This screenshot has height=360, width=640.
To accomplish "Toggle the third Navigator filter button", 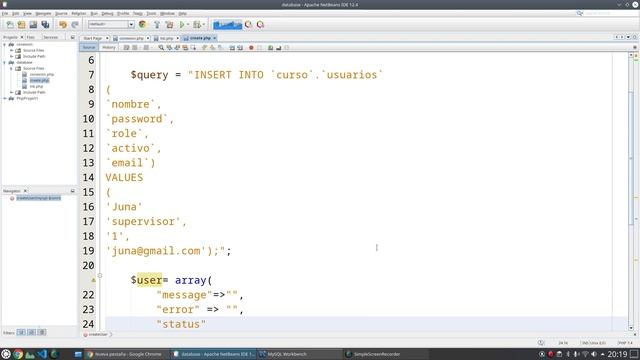I will pos(42,332).
